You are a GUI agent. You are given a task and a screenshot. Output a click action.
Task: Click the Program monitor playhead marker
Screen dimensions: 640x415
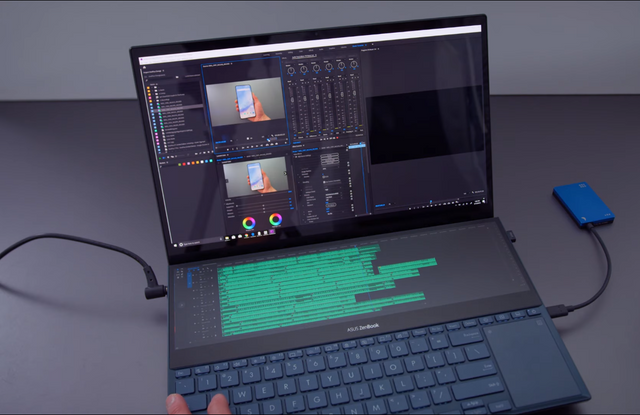point(431,201)
